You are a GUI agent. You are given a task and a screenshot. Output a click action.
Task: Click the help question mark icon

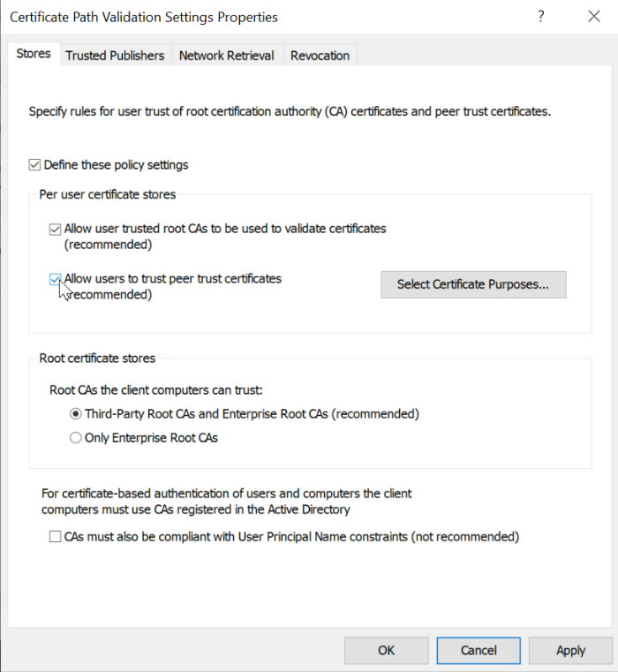(x=540, y=17)
